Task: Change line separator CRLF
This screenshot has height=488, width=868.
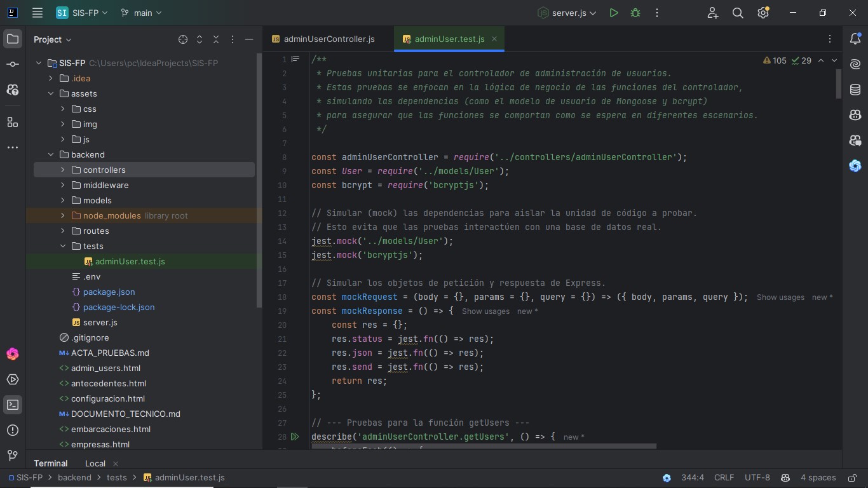Action: click(x=724, y=477)
